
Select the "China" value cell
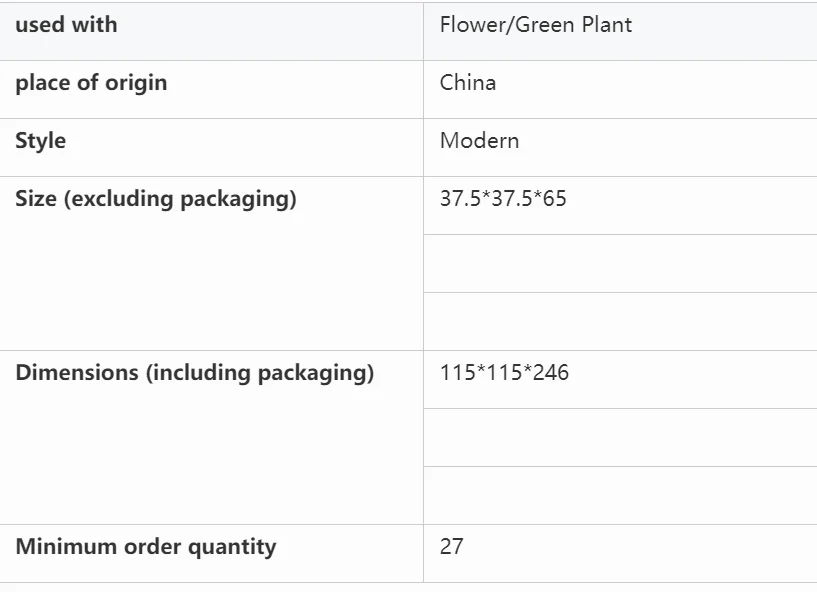tap(468, 83)
